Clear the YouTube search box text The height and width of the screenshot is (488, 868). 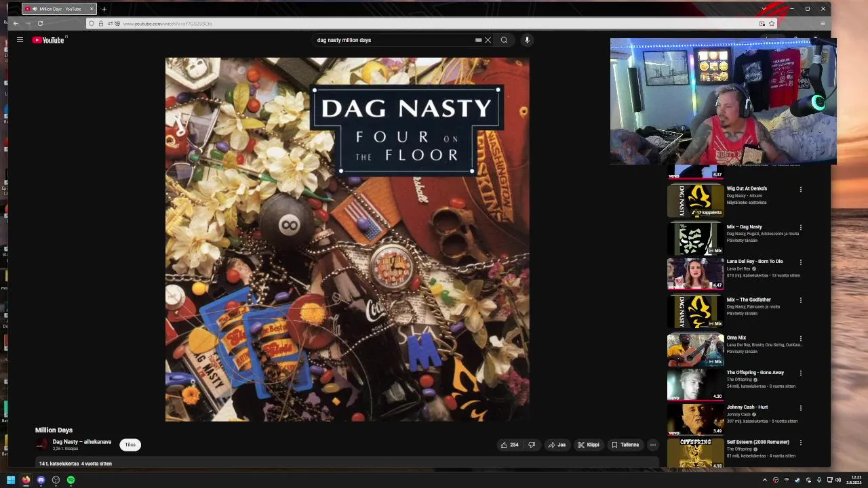pos(488,40)
